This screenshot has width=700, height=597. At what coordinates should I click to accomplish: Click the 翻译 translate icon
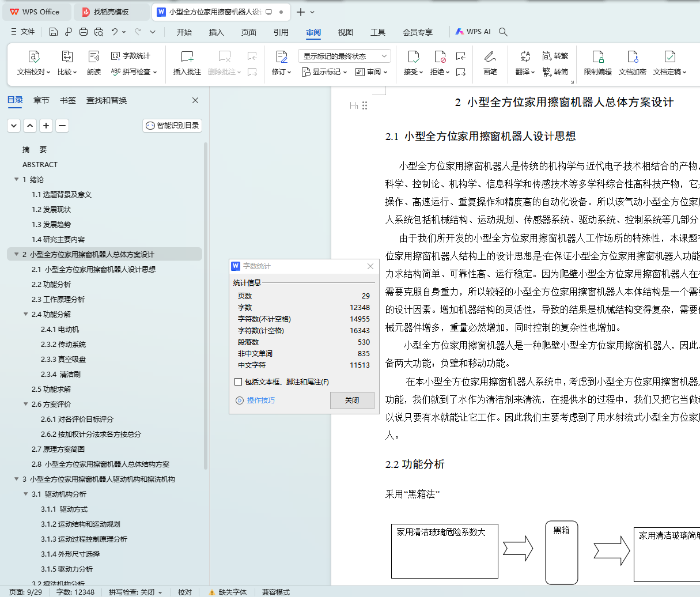click(525, 56)
